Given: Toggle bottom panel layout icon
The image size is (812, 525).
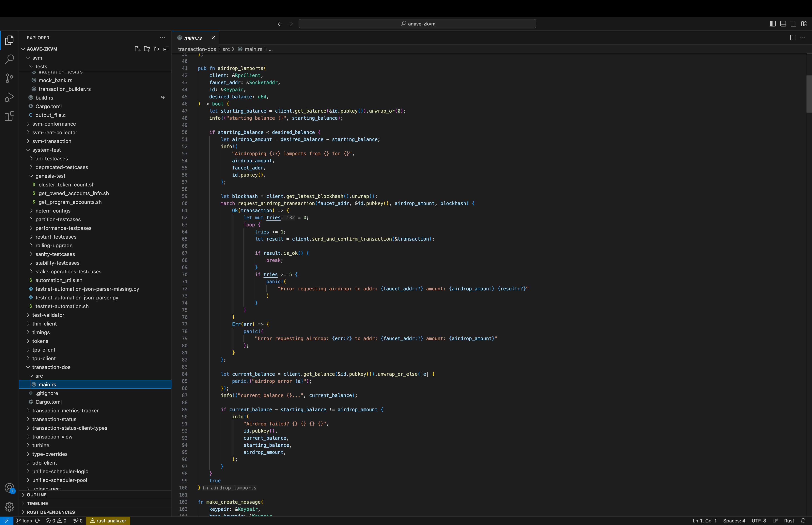Looking at the screenshot, I should pyautogui.click(x=783, y=24).
